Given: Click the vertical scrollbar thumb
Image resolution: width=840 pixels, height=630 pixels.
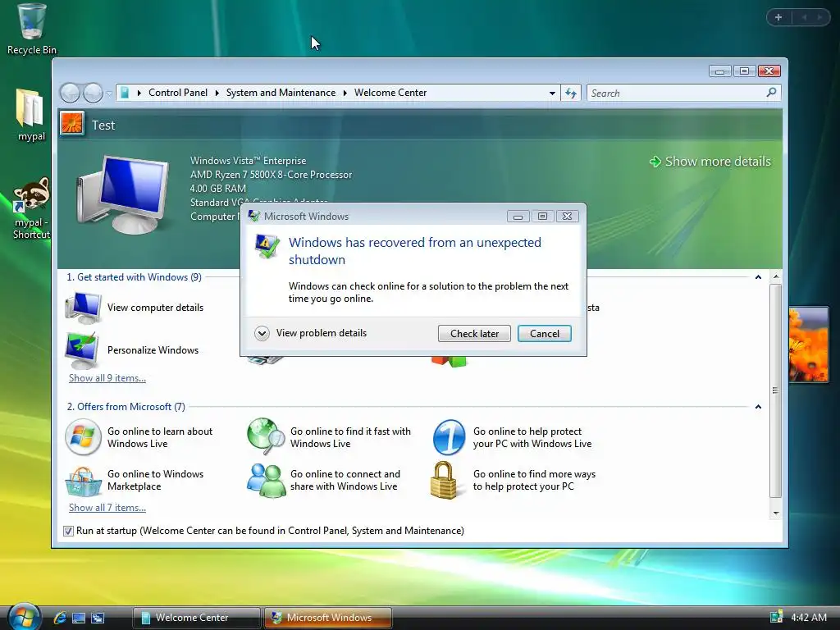Looking at the screenshot, I should (x=776, y=390).
